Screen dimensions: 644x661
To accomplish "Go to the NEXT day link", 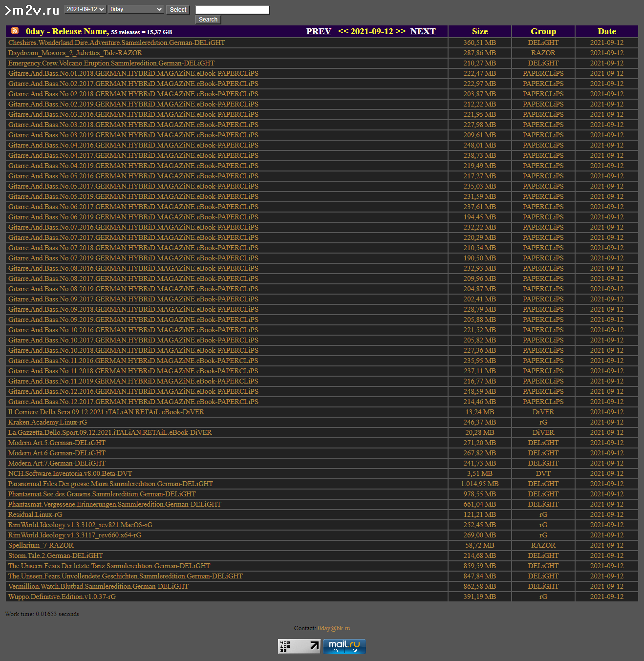I will (x=423, y=31).
